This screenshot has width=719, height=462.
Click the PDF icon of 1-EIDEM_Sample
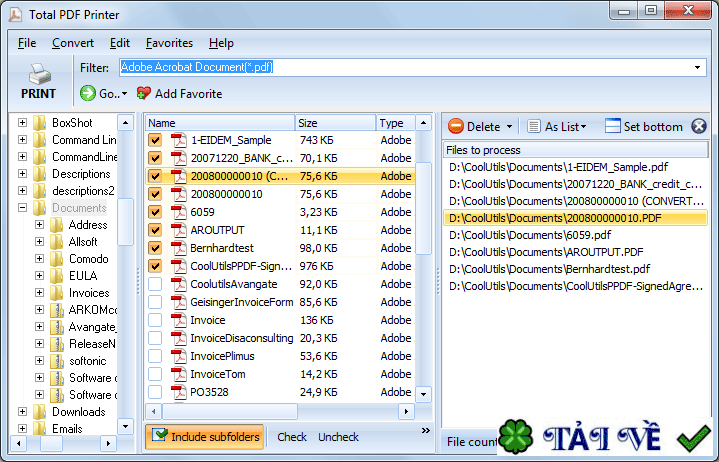click(179, 140)
